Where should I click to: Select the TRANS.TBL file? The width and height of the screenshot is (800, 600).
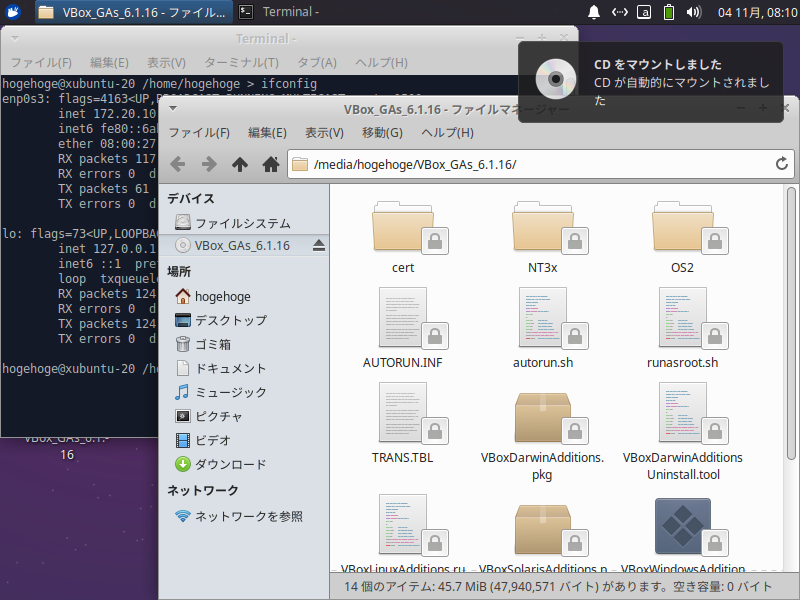[403, 423]
